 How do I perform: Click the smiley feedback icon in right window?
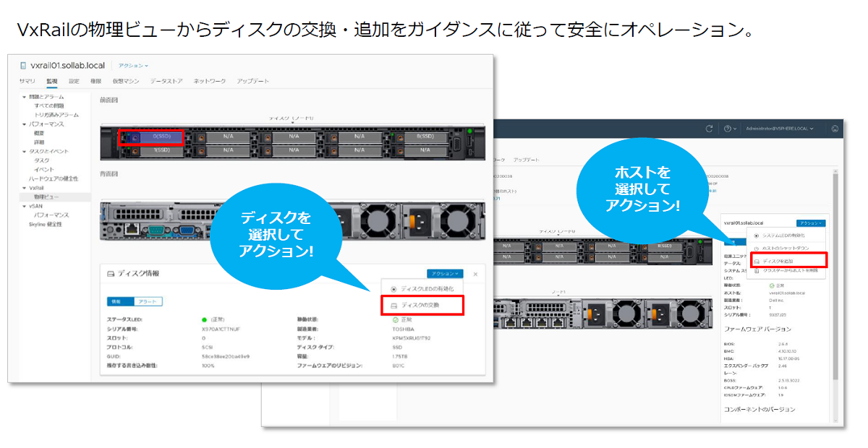pyautogui.click(x=835, y=129)
